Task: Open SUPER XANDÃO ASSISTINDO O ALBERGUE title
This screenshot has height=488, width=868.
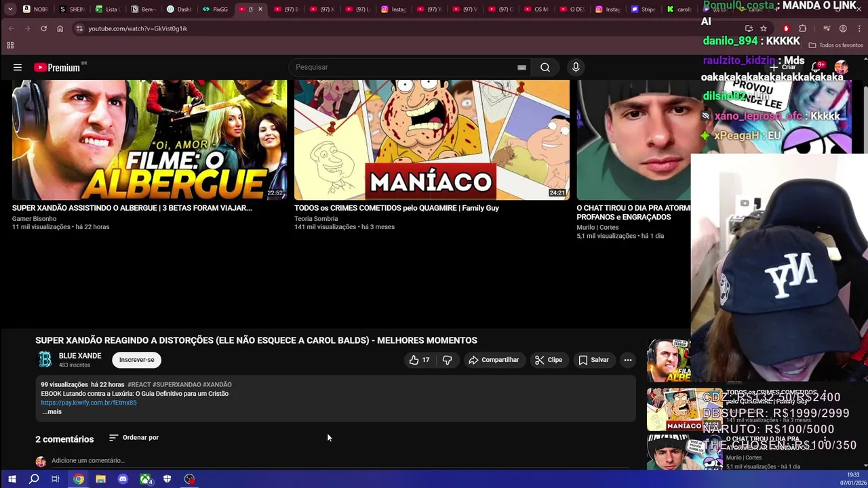Action: point(132,208)
